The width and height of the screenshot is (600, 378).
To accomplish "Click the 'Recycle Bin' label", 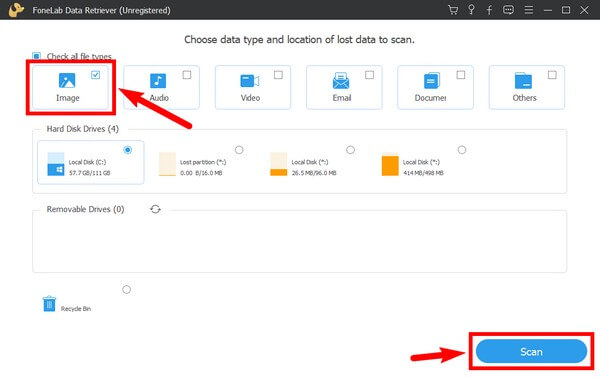I will [76, 309].
